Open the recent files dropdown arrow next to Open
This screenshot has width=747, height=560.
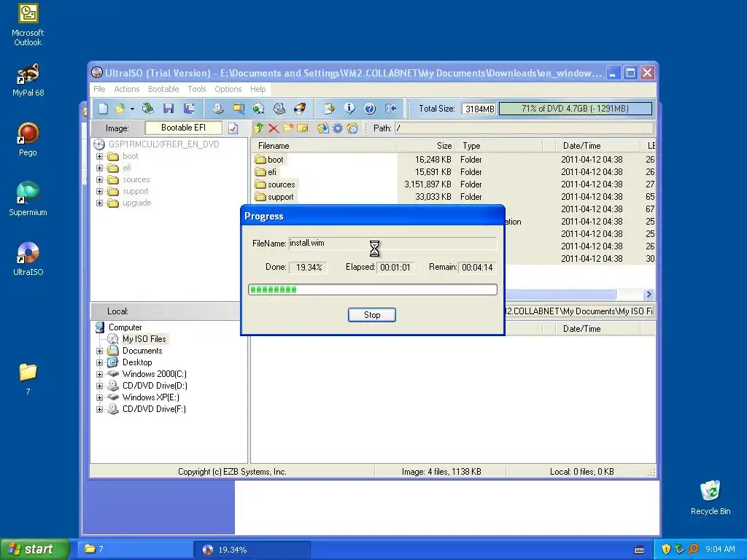(132, 109)
